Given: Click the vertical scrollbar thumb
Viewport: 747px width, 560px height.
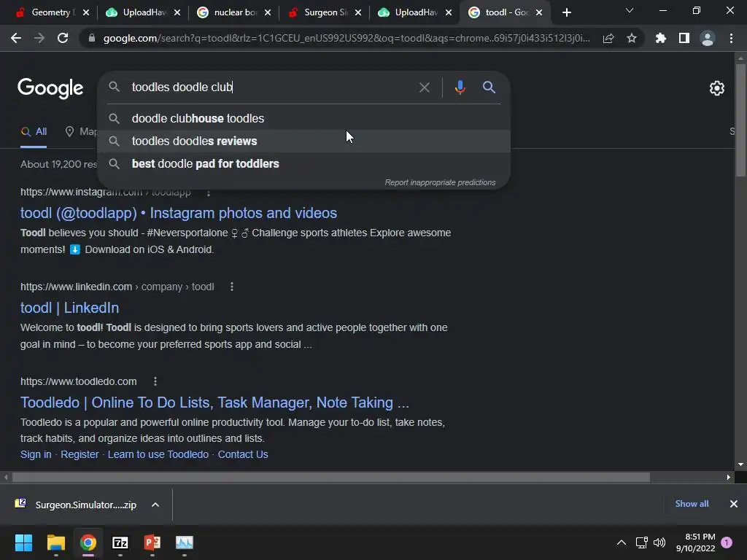Looking at the screenshot, I should pyautogui.click(x=740, y=120).
